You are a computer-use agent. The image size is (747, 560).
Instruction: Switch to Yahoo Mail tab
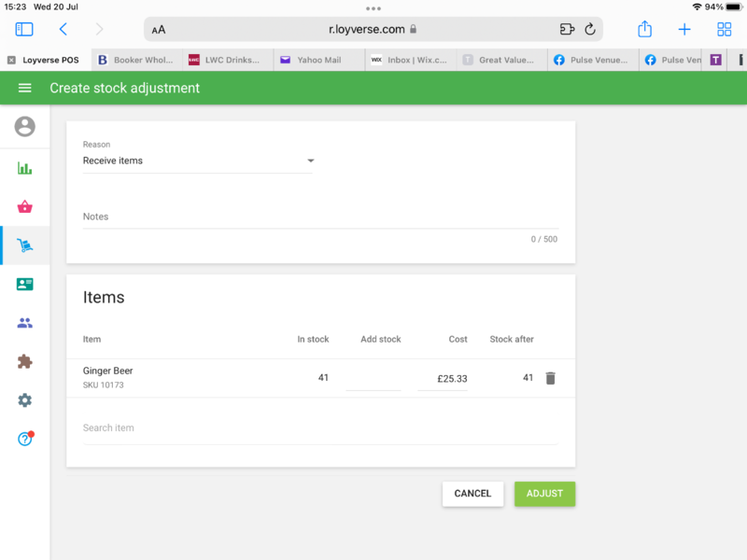[x=318, y=60]
